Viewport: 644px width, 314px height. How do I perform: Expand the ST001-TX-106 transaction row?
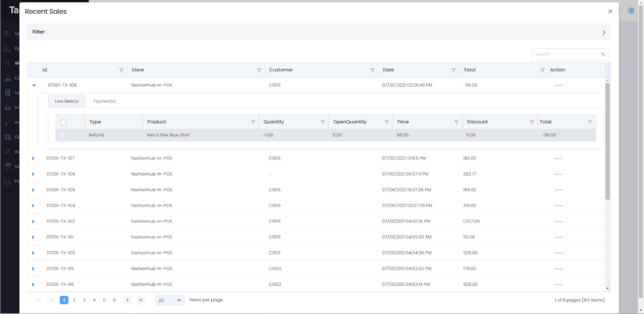(33, 174)
